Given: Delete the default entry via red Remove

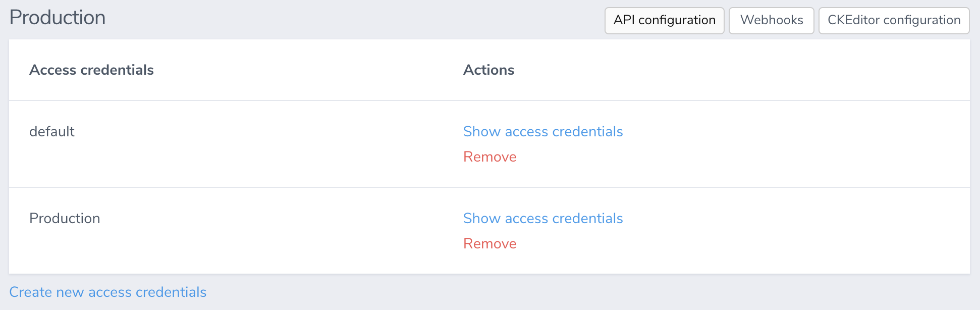Looking at the screenshot, I should click(x=489, y=157).
